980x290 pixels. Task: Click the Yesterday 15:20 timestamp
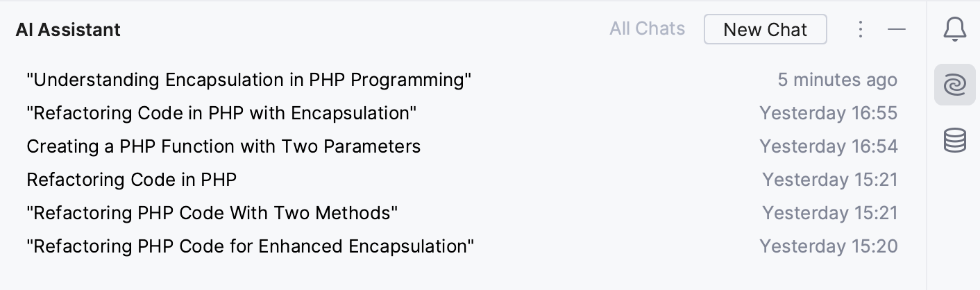(x=829, y=246)
